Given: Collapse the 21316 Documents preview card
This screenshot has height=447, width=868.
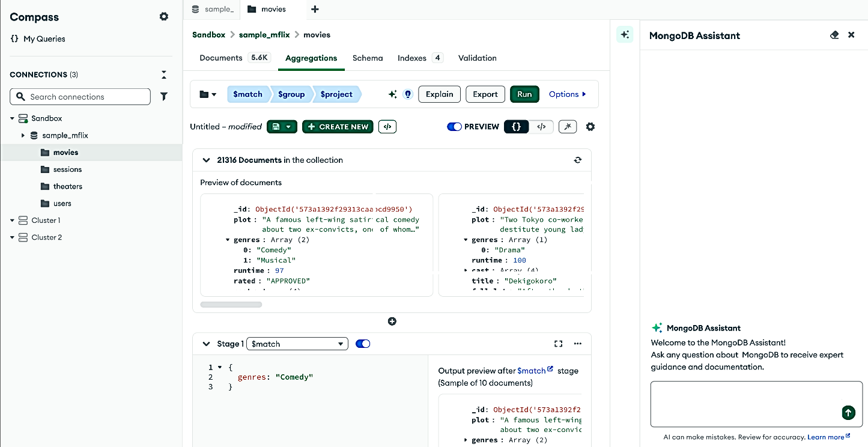Looking at the screenshot, I should [x=206, y=160].
